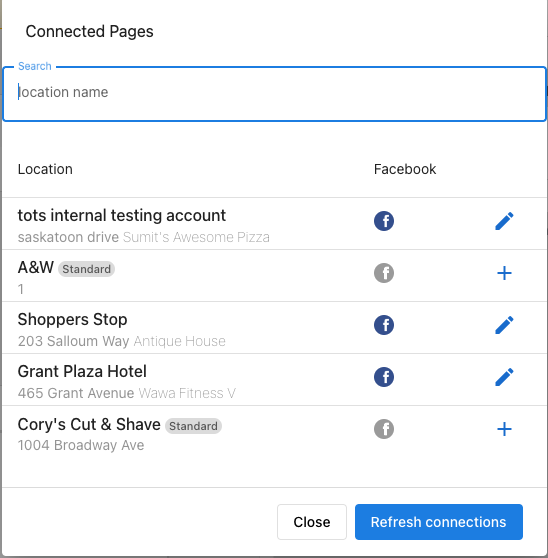Select the Shoppers Stop location name
This screenshot has width=548, height=558.
(73, 320)
